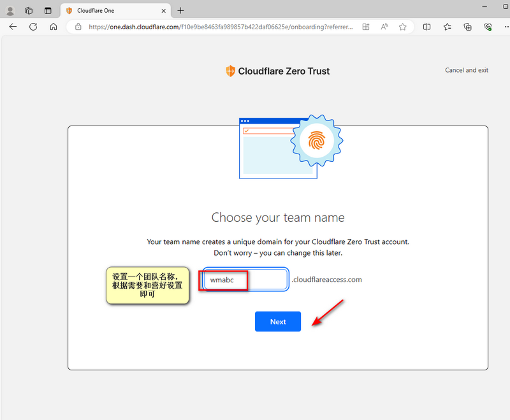Image resolution: width=510 pixels, height=420 pixels.
Task: Switch to the Cloudflare One tab
Action: coord(115,11)
